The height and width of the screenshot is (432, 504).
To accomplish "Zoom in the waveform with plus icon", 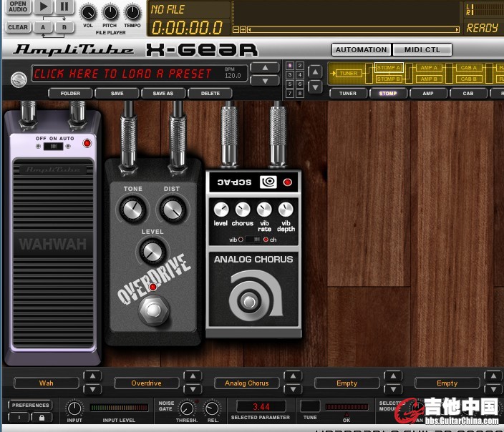I will (243, 30).
